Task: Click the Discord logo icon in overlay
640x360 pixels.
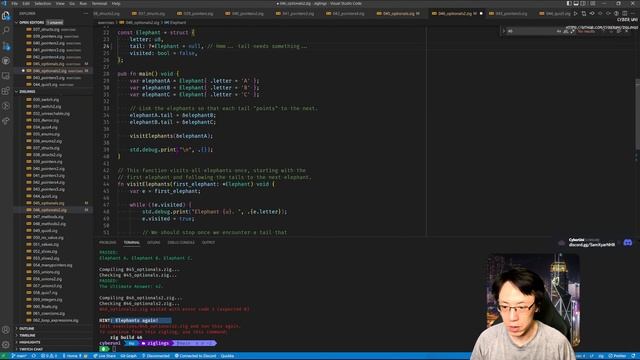Action: (628, 243)
